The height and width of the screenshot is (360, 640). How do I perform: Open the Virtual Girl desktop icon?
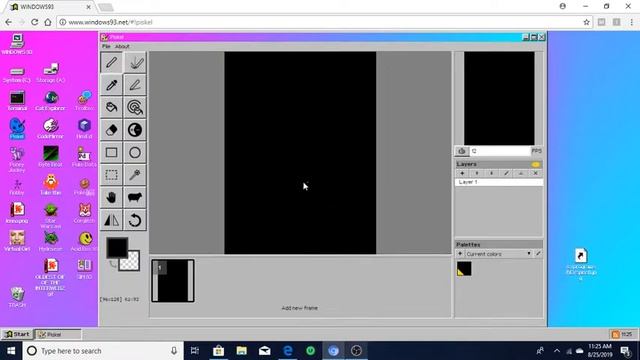[17, 241]
